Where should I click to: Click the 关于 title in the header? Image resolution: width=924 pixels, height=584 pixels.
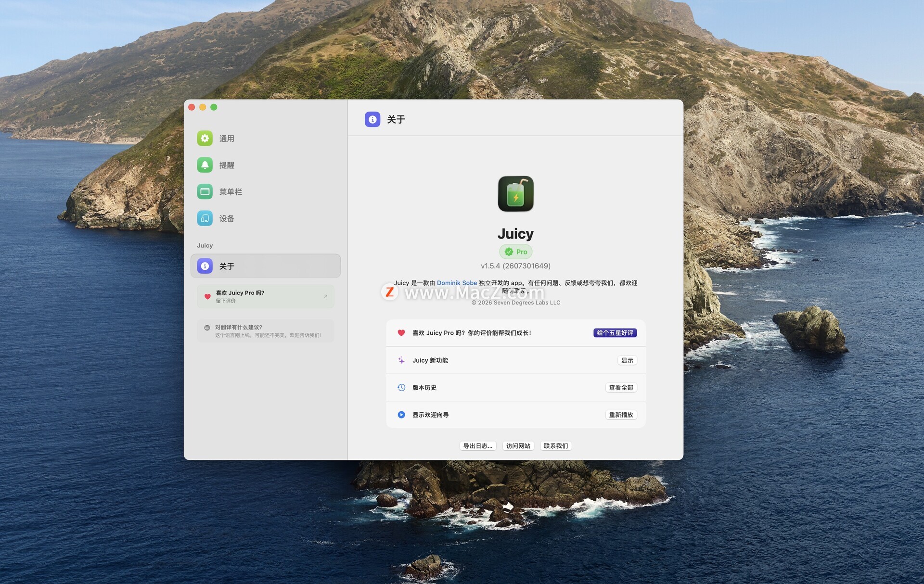point(396,119)
